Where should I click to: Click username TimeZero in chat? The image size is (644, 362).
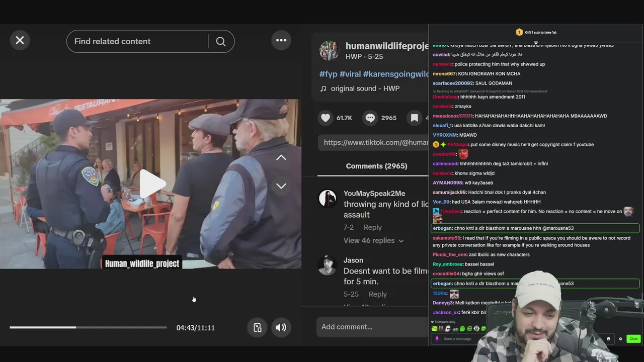coord(451,212)
